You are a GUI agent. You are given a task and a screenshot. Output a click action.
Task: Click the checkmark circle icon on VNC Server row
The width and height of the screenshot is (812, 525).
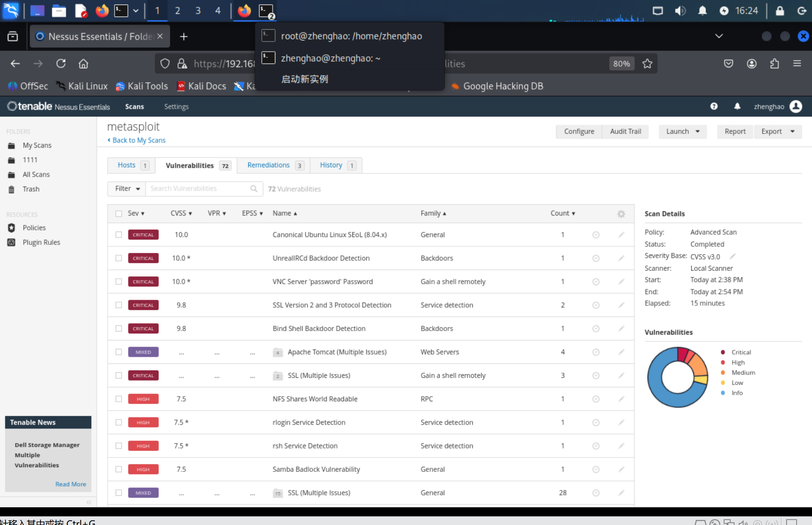click(x=596, y=282)
